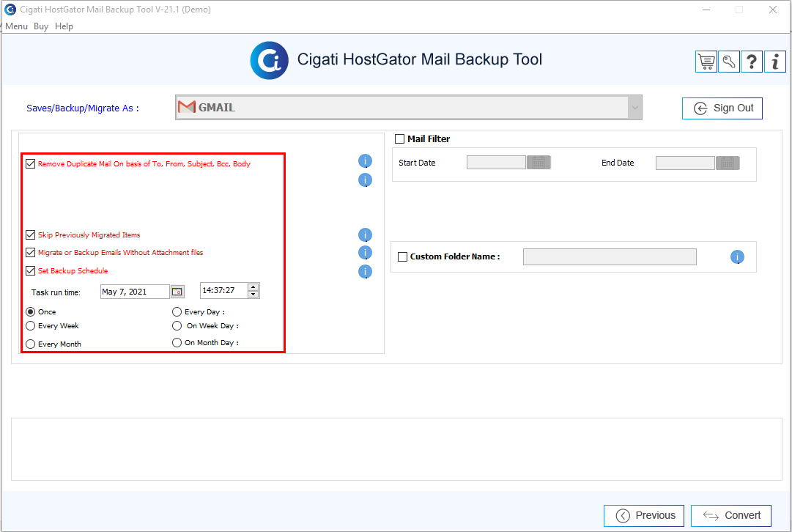
Task: Click the Custom Folder Name text field
Action: click(x=610, y=256)
